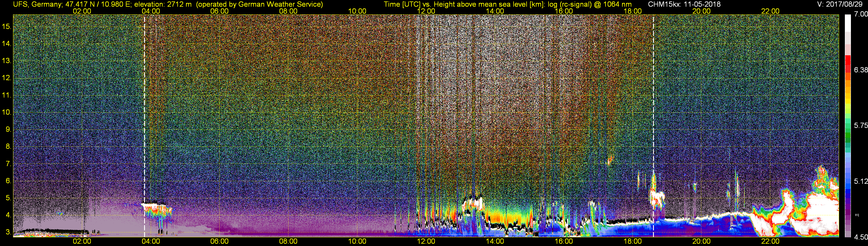The image size is (868, 246).
Task: Click the 5.75 value on the color scale
Action: 860,125
